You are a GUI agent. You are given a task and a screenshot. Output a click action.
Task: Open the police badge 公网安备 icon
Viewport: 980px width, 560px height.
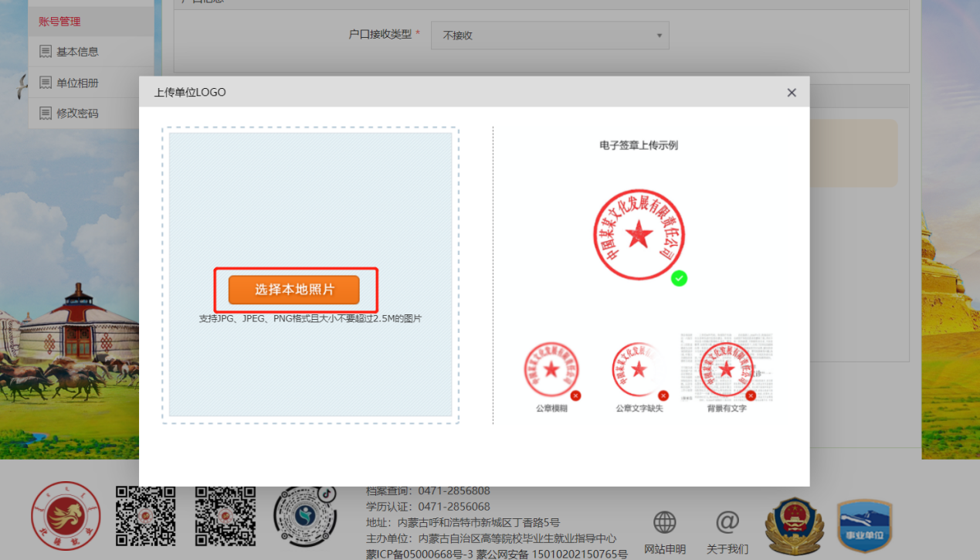pyautogui.click(x=793, y=526)
